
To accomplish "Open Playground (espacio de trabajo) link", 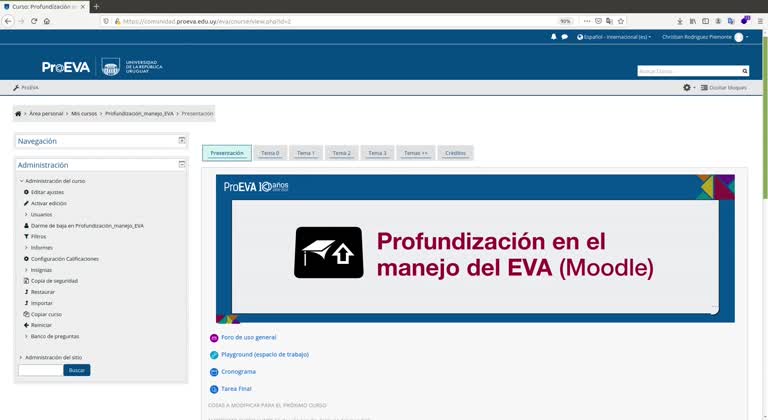I will pyautogui.click(x=264, y=354).
